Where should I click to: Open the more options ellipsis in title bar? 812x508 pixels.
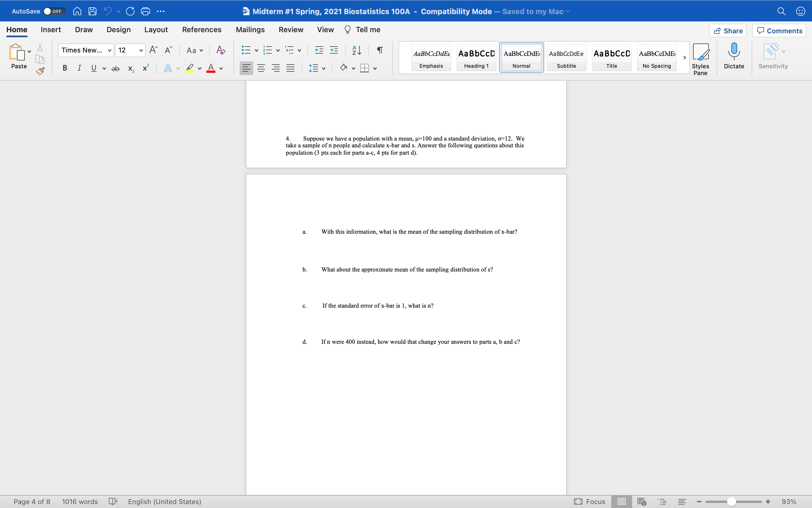[161, 11]
